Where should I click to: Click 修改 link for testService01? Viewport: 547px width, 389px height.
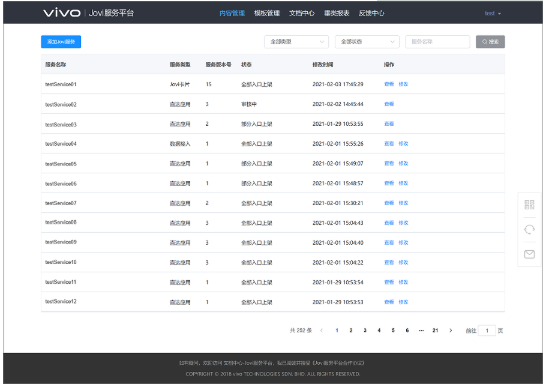pos(403,84)
